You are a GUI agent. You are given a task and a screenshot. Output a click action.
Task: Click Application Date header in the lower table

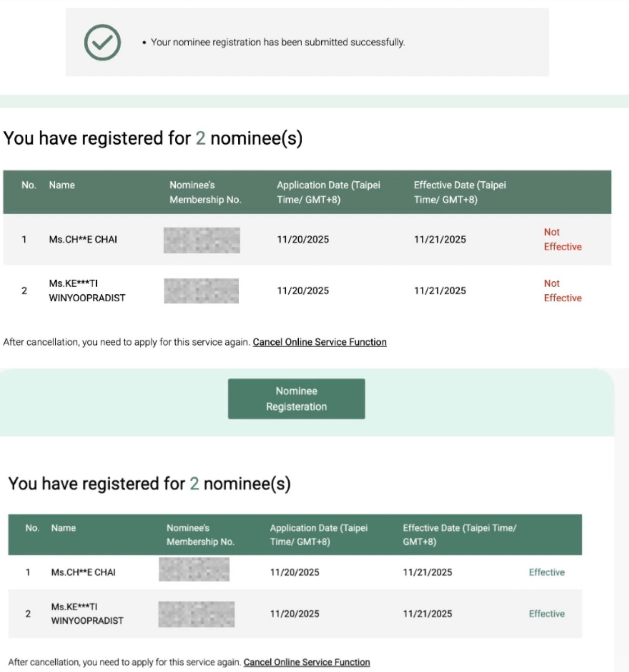318,535
